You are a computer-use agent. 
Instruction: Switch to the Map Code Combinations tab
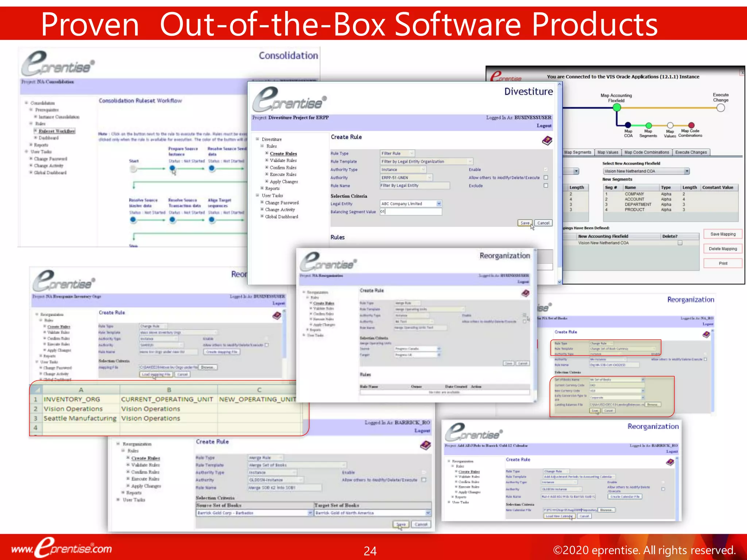pos(646,152)
